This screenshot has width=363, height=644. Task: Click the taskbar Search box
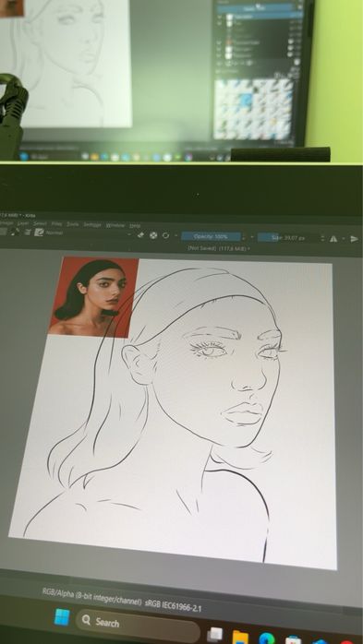pos(138,626)
